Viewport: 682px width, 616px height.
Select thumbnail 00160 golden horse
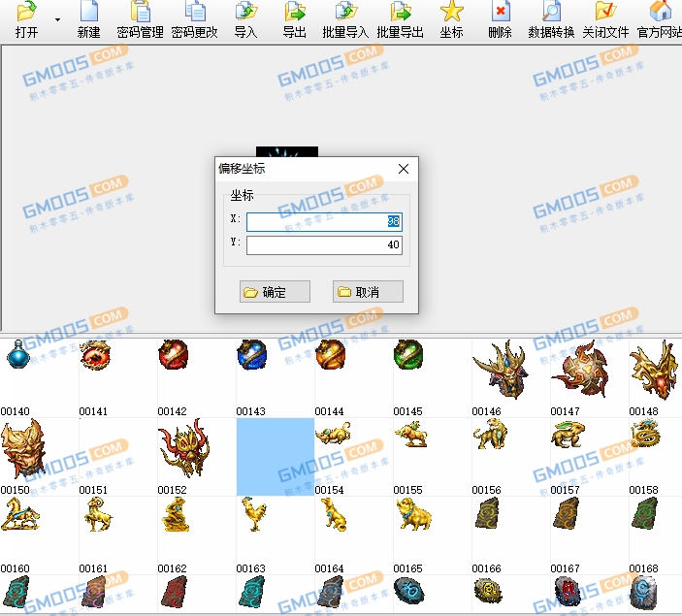[39, 535]
